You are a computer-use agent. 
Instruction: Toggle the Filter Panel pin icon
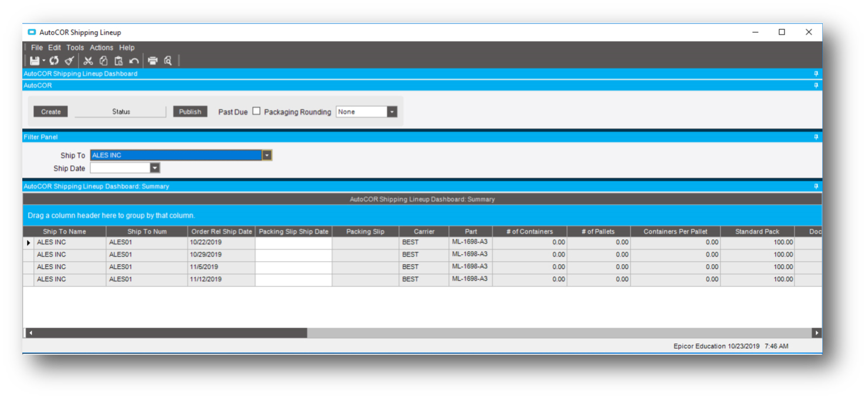816,137
